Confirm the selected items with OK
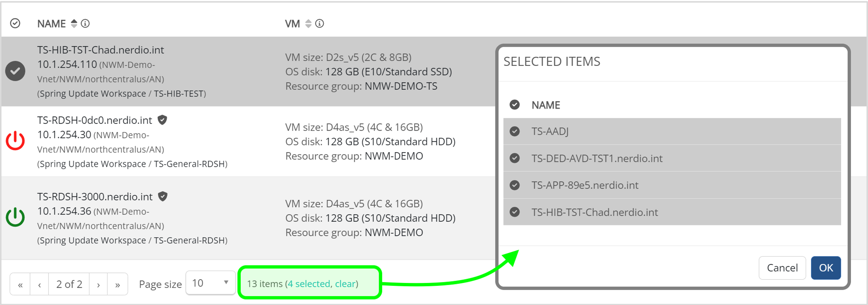 click(x=825, y=268)
